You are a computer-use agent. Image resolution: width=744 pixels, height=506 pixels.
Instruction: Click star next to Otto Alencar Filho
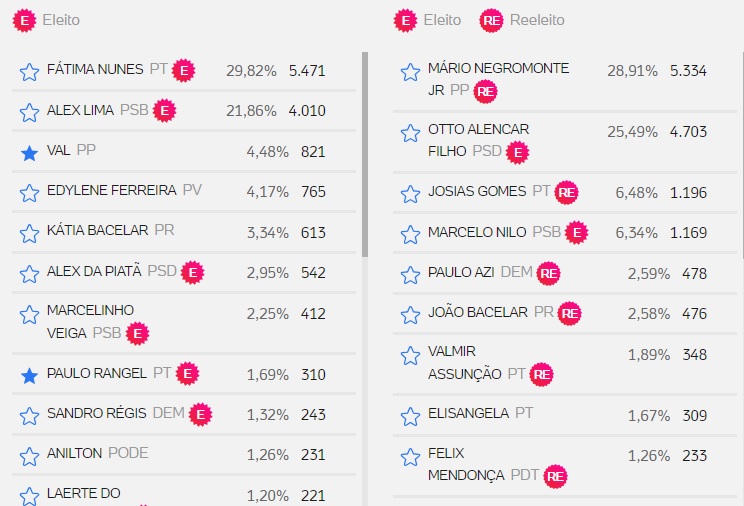point(410,133)
